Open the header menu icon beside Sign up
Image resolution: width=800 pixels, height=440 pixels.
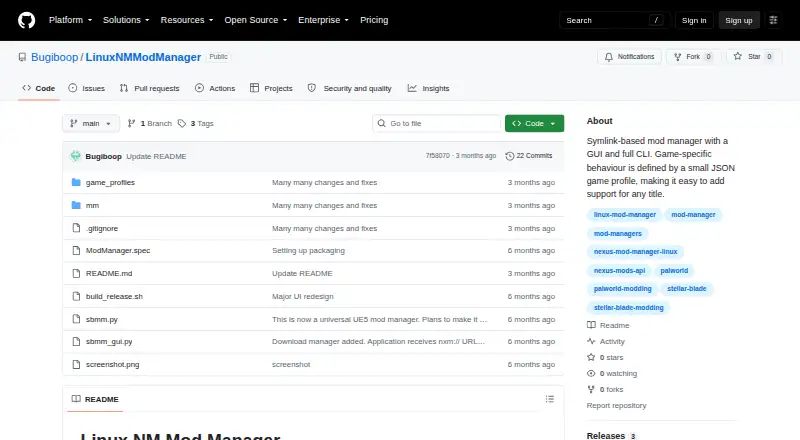pos(773,20)
